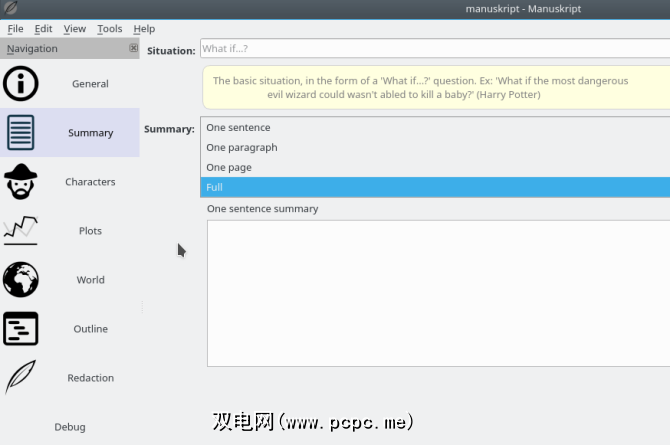Screen dimensions: 670x445
Task: Choose 'One page' from the summary dropdown
Action: [435, 168]
